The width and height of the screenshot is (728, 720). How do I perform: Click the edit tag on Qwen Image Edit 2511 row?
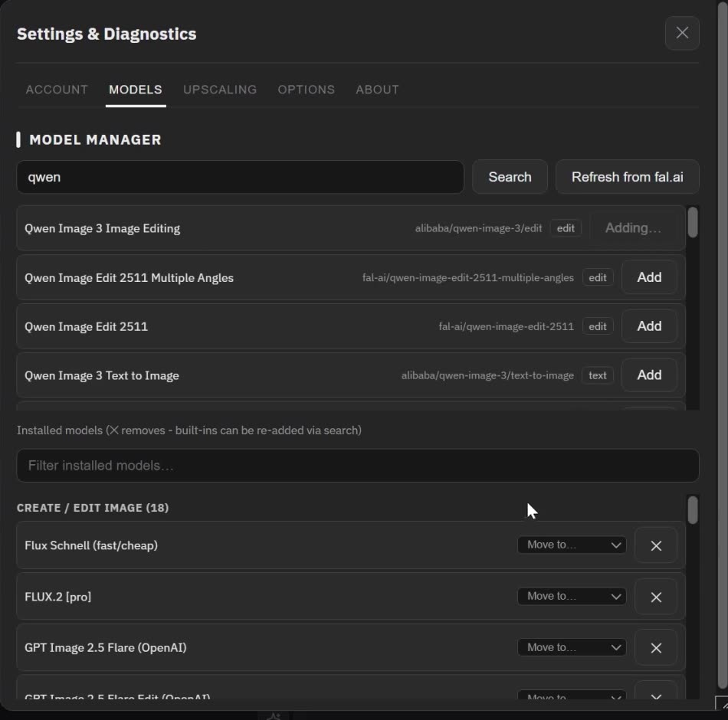(598, 326)
